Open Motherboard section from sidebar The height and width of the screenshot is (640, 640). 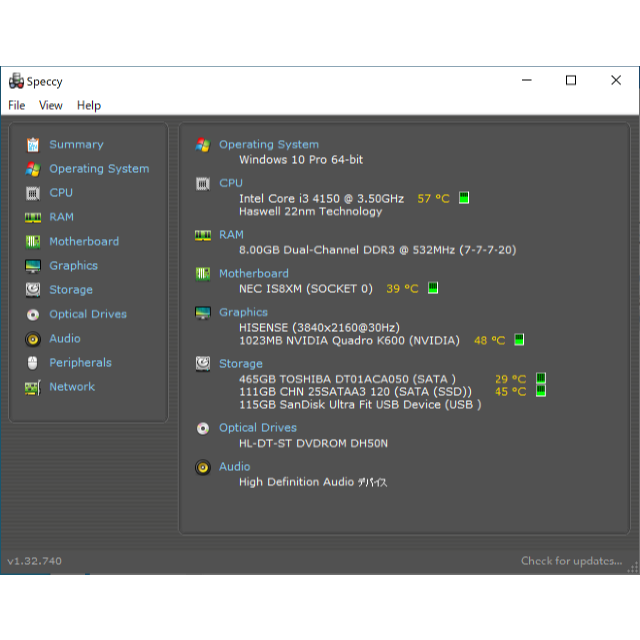coord(84,242)
